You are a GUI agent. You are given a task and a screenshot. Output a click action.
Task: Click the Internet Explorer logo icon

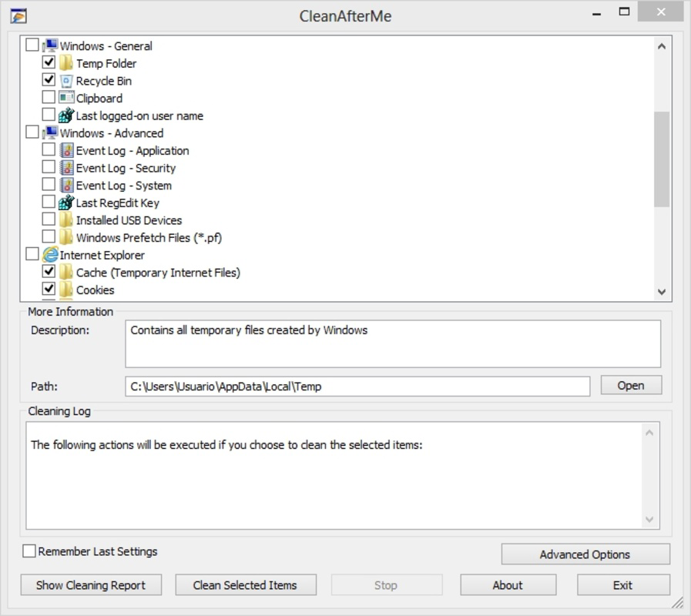(50, 255)
